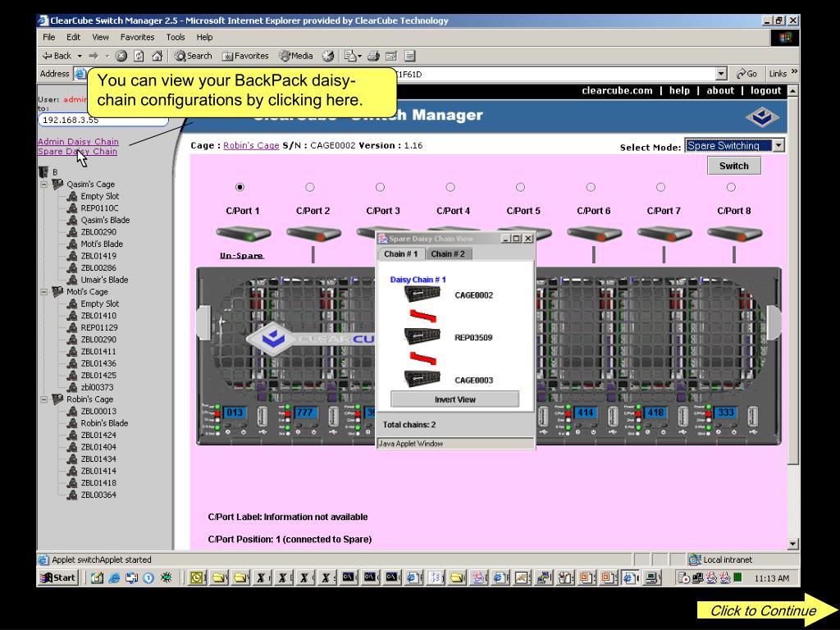The height and width of the screenshot is (630, 840).
Task: Click the 192.168.3.55 IP address field
Action: (103, 120)
